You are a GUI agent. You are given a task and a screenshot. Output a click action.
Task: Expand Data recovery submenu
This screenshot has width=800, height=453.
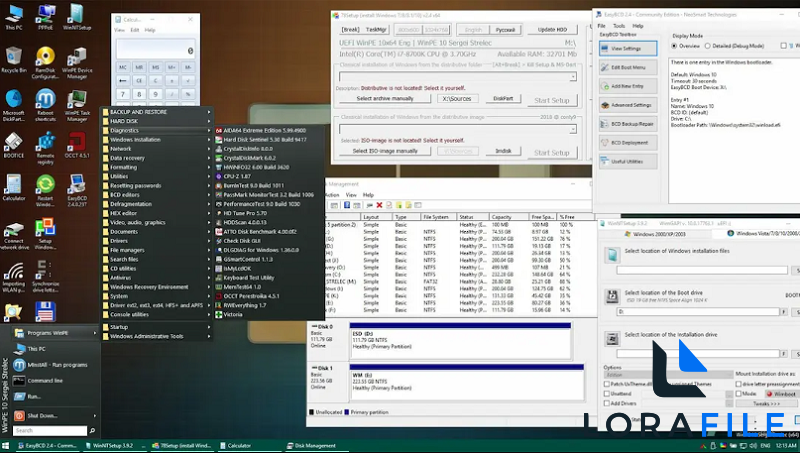[x=157, y=158]
